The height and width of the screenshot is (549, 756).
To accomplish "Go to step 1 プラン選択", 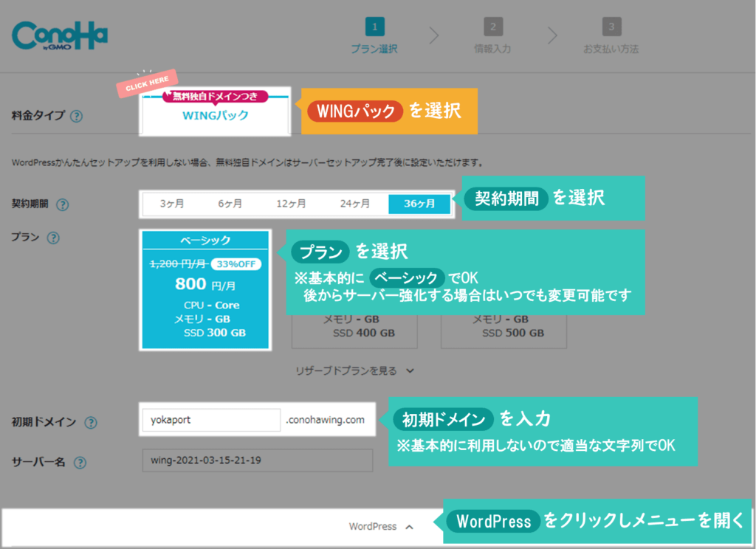I will (374, 35).
